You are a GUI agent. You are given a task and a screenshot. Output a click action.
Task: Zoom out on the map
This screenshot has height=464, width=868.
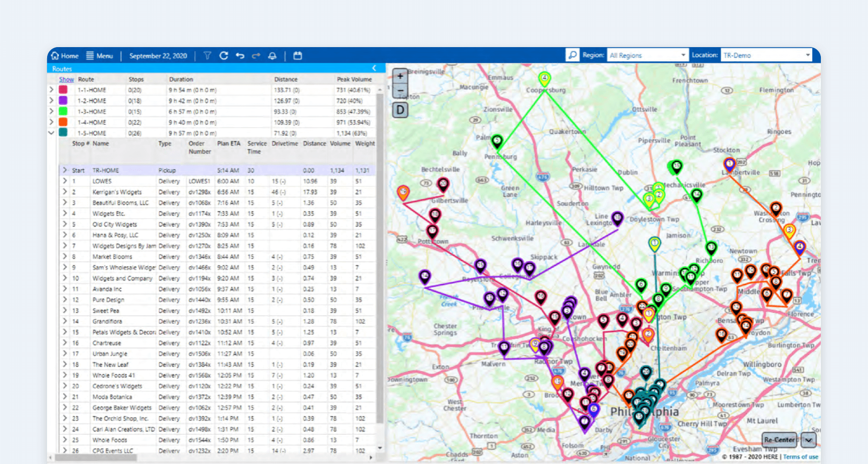point(399,91)
